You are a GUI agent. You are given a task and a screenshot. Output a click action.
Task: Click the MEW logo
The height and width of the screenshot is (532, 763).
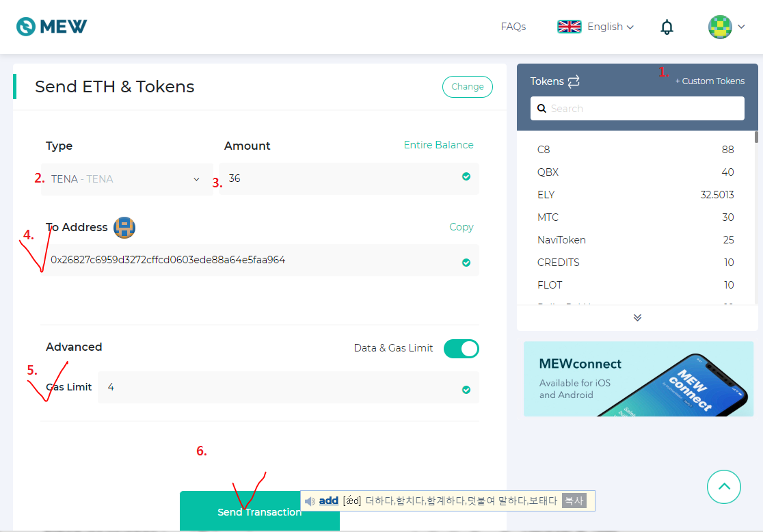[51, 26]
